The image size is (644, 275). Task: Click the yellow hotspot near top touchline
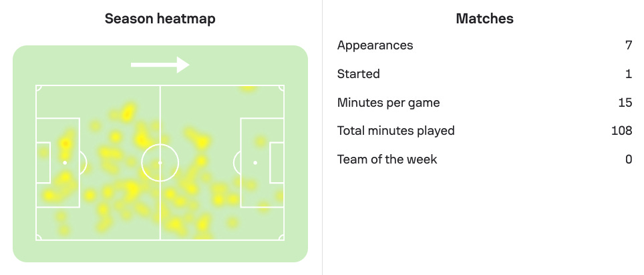coord(248,88)
